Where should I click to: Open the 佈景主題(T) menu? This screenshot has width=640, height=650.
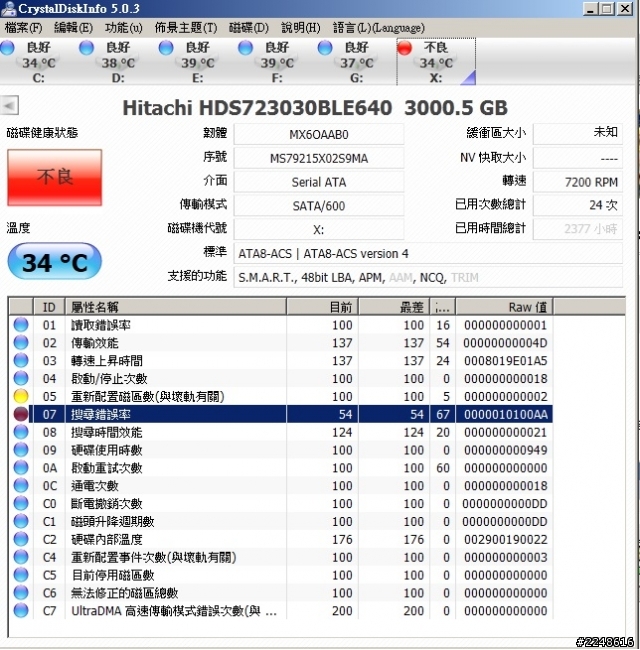tap(186, 28)
